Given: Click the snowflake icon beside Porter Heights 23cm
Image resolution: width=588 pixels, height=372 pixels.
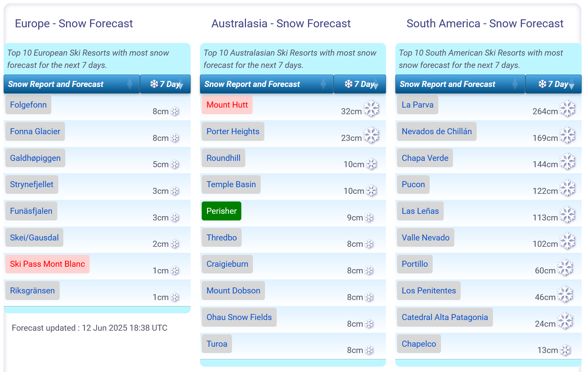Looking at the screenshot, I should coord(371,135).
